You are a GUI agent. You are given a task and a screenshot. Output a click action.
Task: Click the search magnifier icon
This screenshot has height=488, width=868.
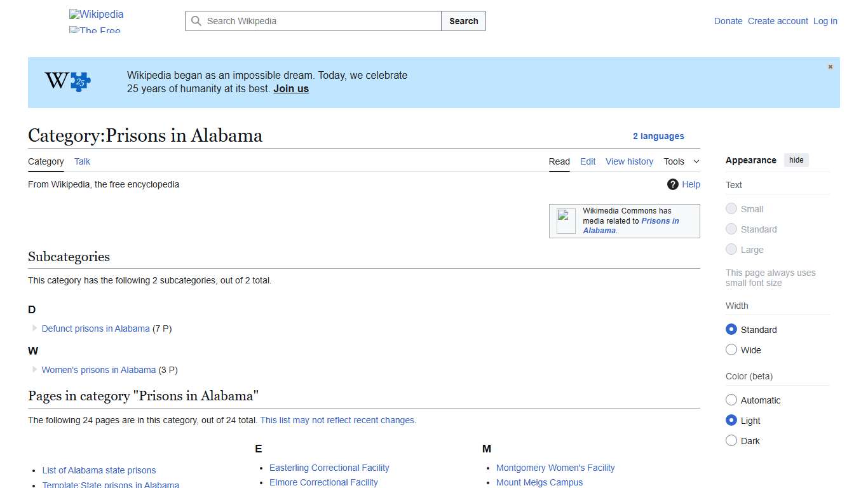click(197, 21)
